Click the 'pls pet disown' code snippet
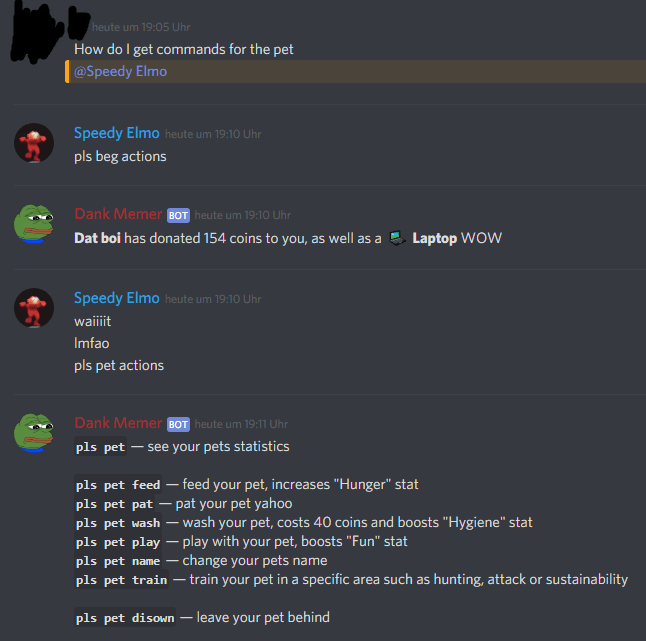The image size is (646, 641). tap(125, 618)
